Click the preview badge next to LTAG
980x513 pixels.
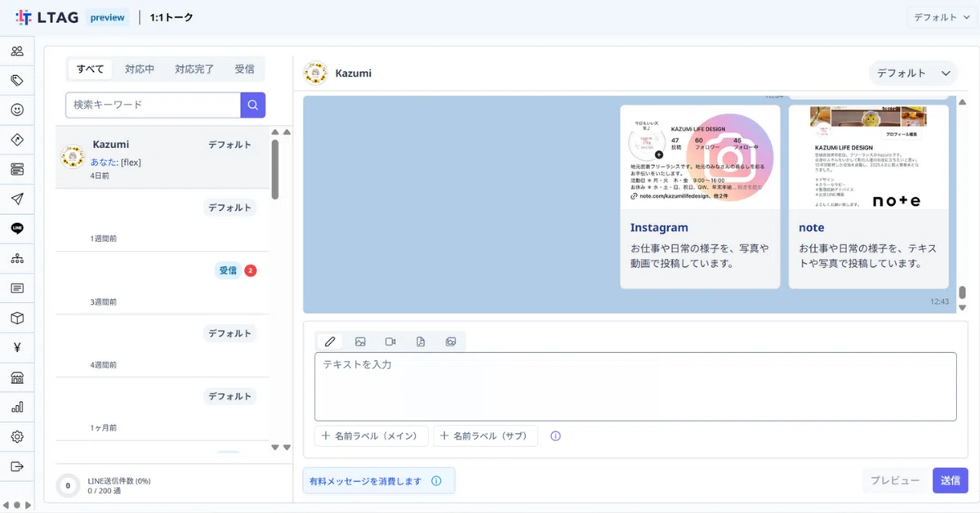[x=108, y=17]
